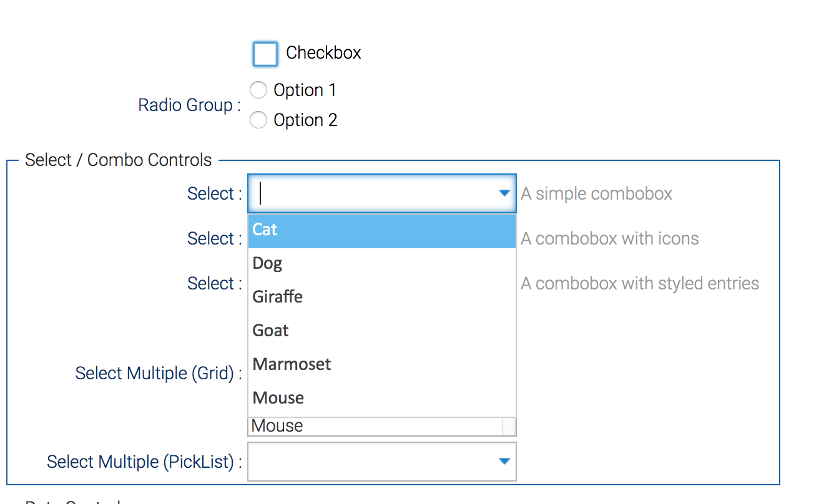Collapse the simple combobox using its arrow
The width and height of the screenshot is (824, 504).
point(504,194)
